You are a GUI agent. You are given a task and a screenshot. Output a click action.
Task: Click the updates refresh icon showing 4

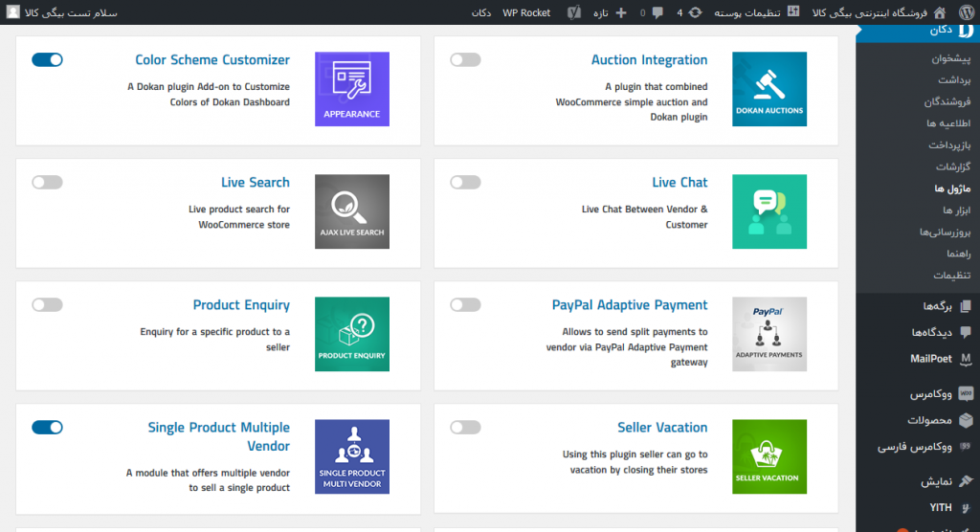pos(695,12)
